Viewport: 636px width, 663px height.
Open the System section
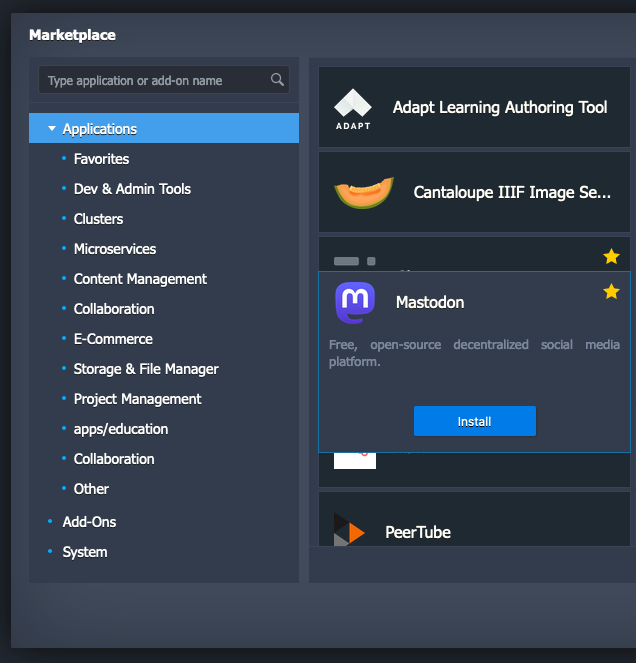coord(85,552)
